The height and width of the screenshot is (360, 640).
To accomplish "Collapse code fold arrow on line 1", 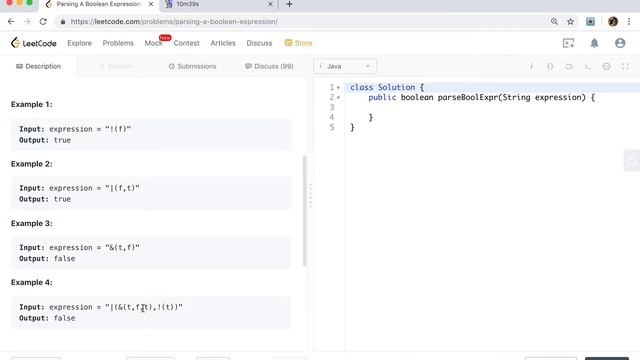I will pos(338,88).
